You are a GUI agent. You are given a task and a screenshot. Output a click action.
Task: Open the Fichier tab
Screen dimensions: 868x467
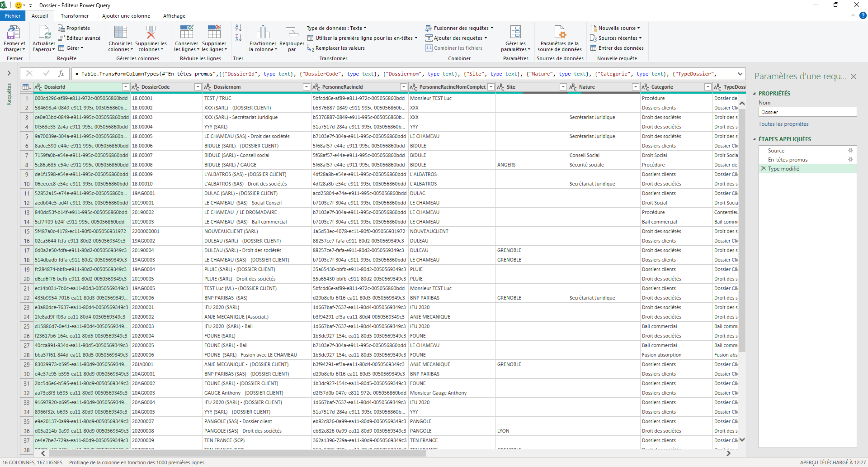[x=13, y=16]
